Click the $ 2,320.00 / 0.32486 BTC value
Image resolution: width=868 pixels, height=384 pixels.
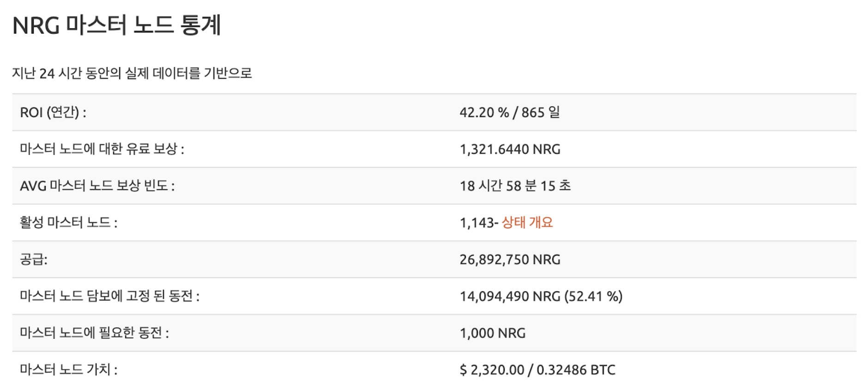click(537, 370)
